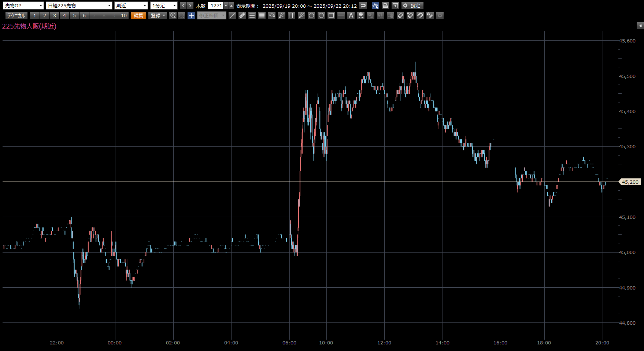The width and height of the screenshot is (644, 351).
Task: Open the 登録 dropdown menu
Action: [x=158, y=15]
